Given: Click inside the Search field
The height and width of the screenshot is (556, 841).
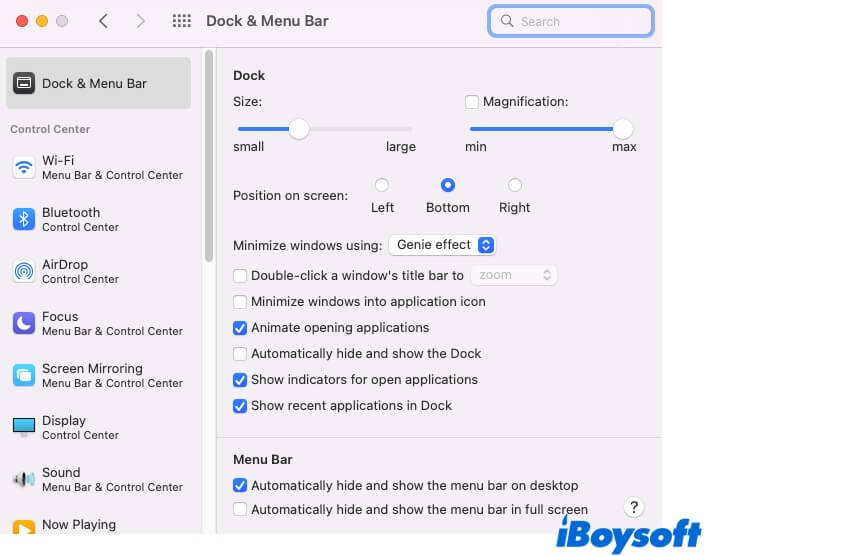Looking at the screenshot, I should coord(571,21).
